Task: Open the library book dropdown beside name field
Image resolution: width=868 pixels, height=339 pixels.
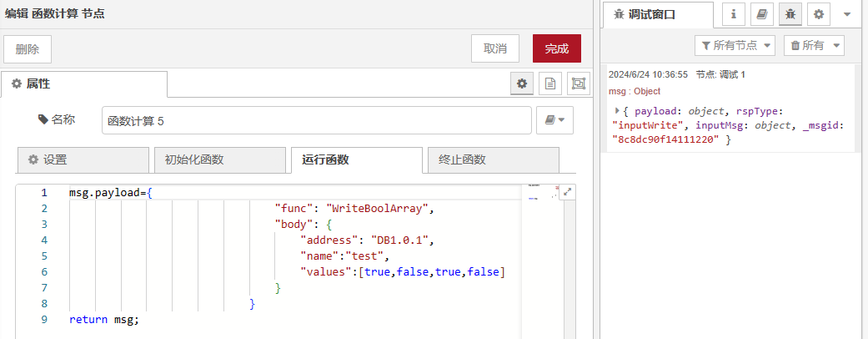Action: [554, 120]
